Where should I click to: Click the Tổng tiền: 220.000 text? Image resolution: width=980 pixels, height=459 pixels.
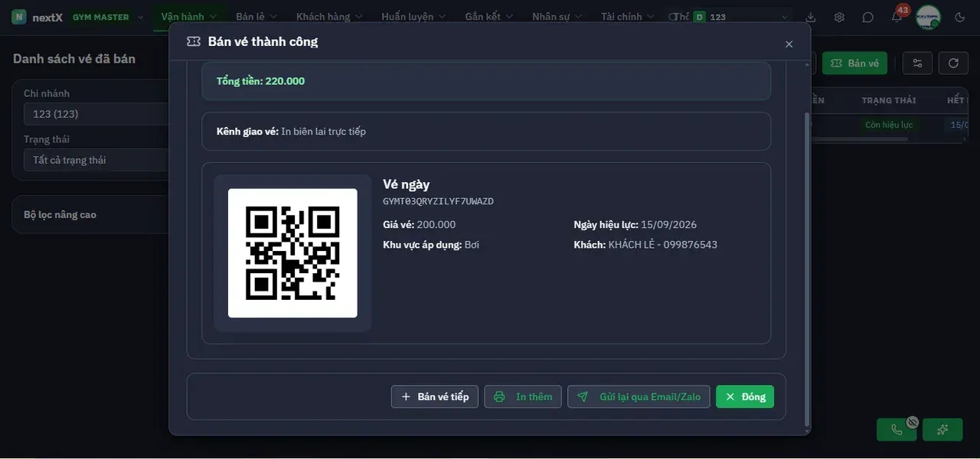260,80
